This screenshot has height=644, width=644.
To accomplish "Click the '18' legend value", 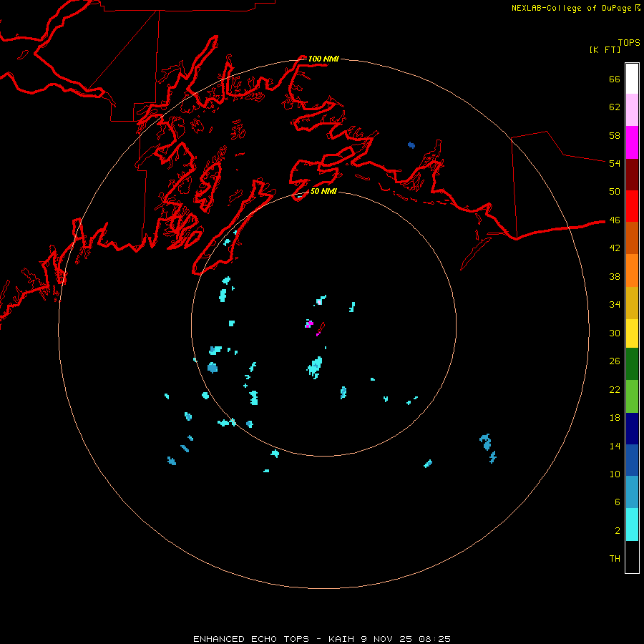I will coord(615,418).
